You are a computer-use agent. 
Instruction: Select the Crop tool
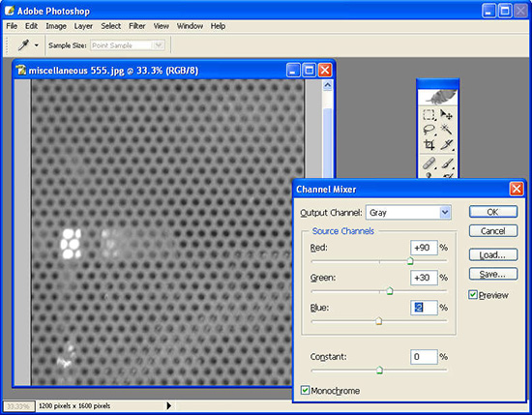point(429,145)
